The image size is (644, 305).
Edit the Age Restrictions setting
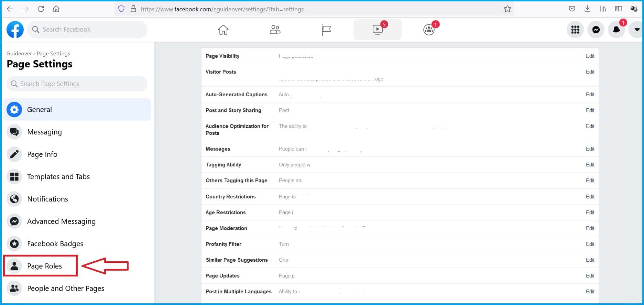click(590, 213)
